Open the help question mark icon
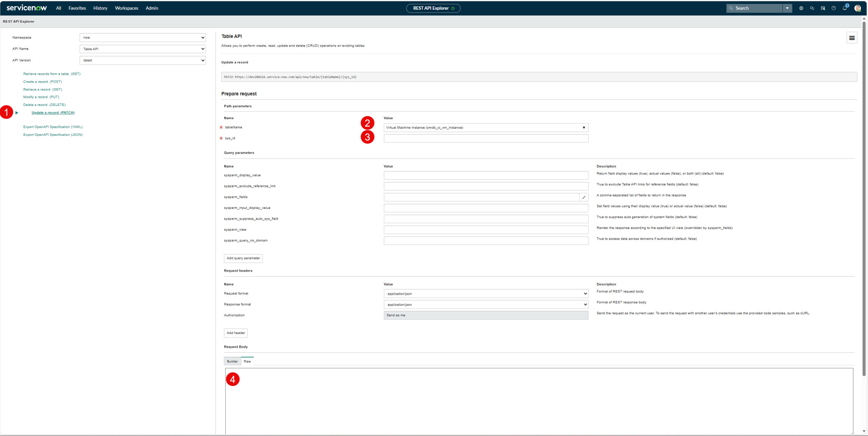 click(x=834, y=8)
